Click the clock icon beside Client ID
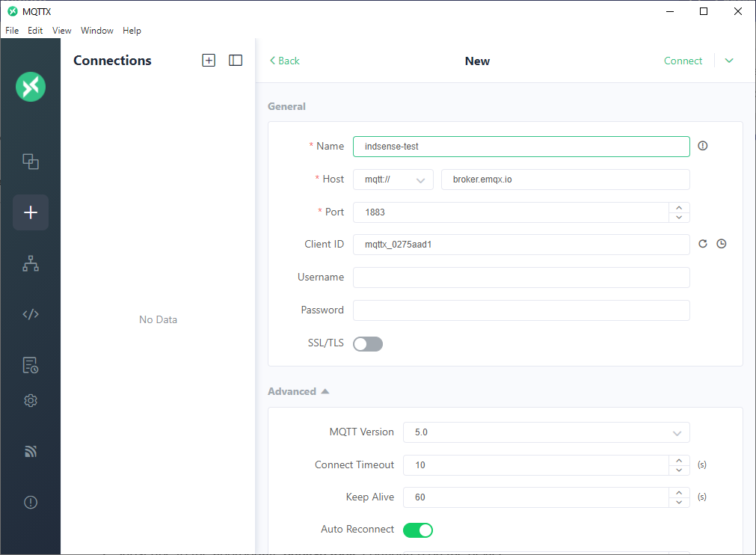This screenshot has height=555, width=756. pos(722,244)
